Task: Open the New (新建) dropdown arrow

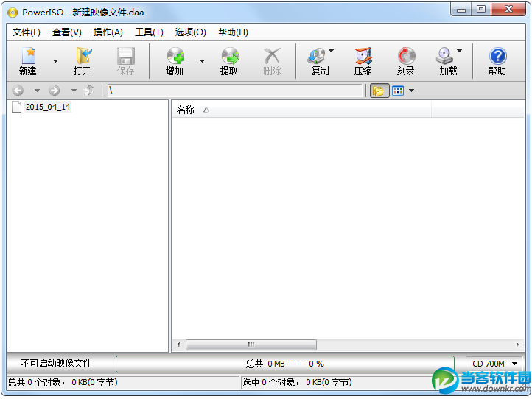Action: (x=55, y=61)
